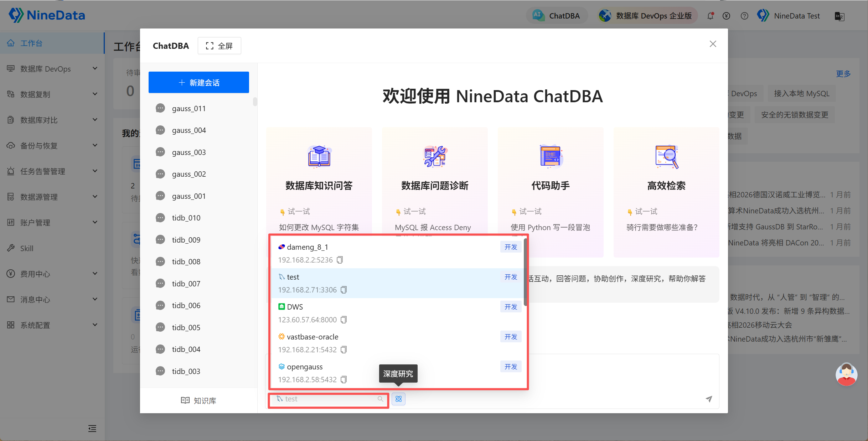Click the 全屏 fullscreen button
Viewport: 868px width, 441px height.
(219, 46)
